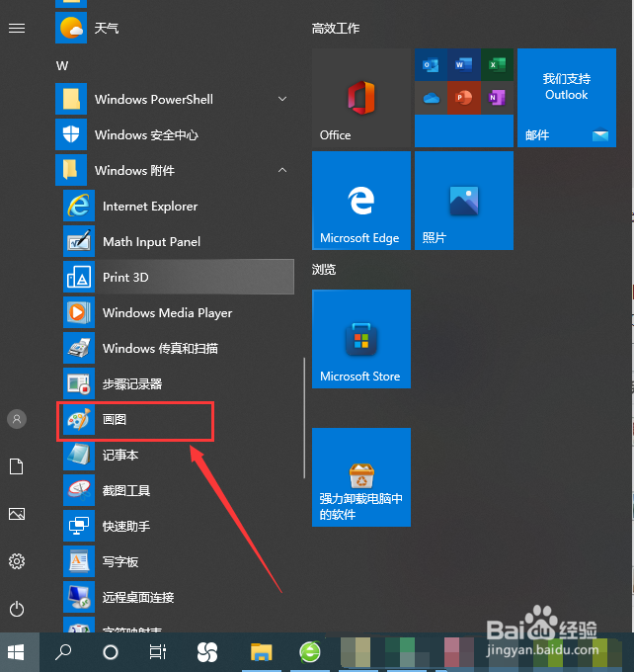
Task: Click the Power icon
Action: tap(17, 609)
